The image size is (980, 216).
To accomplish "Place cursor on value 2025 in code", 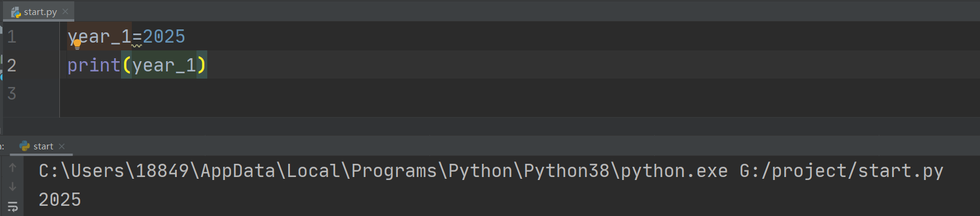I will [x=164, y=37].
